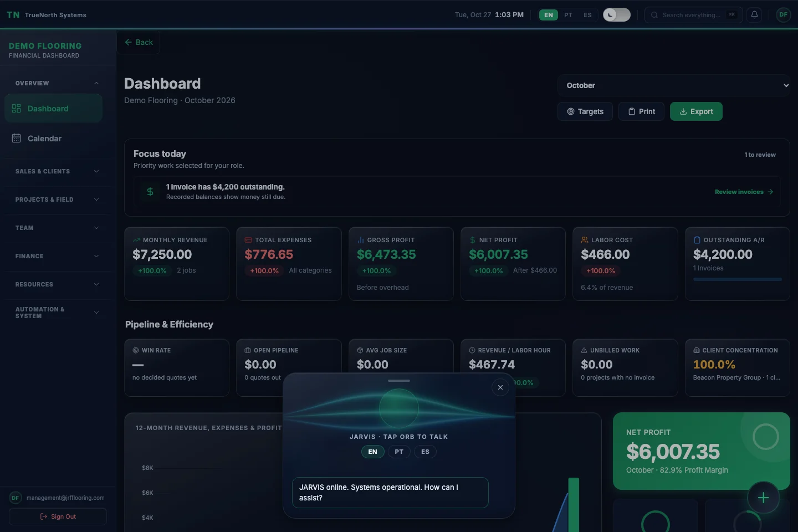Open Dashboard in the sidebar
The height and width of the screenshot is (532, 798).
[54, 109]
